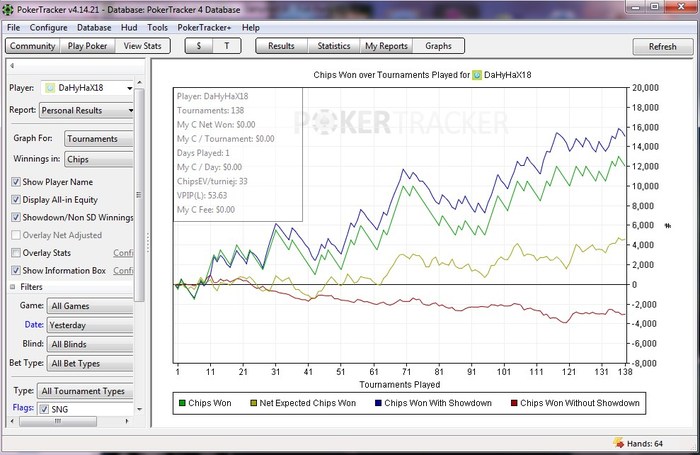Click the Tournaments: 138 info text

pyautogui.click(x=210, y=110)
